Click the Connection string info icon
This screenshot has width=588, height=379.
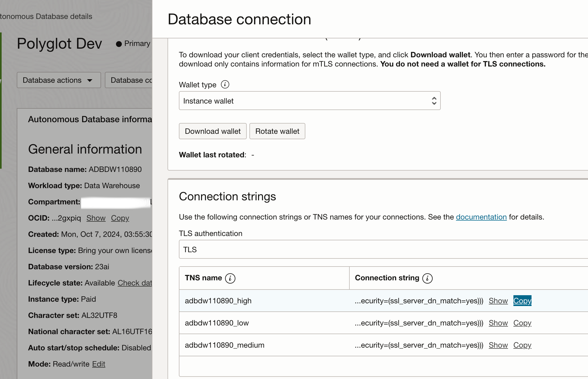pyautogui.click(x=427, y=278)
